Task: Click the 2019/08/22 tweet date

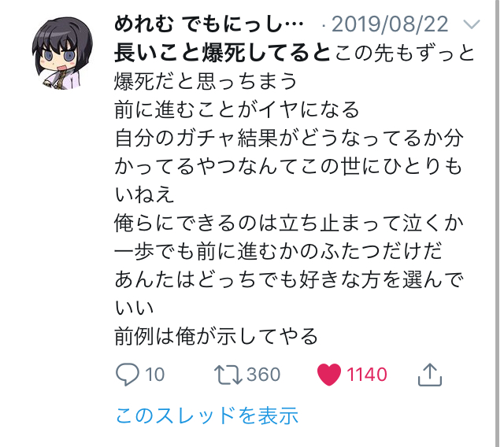Action: 390,24
